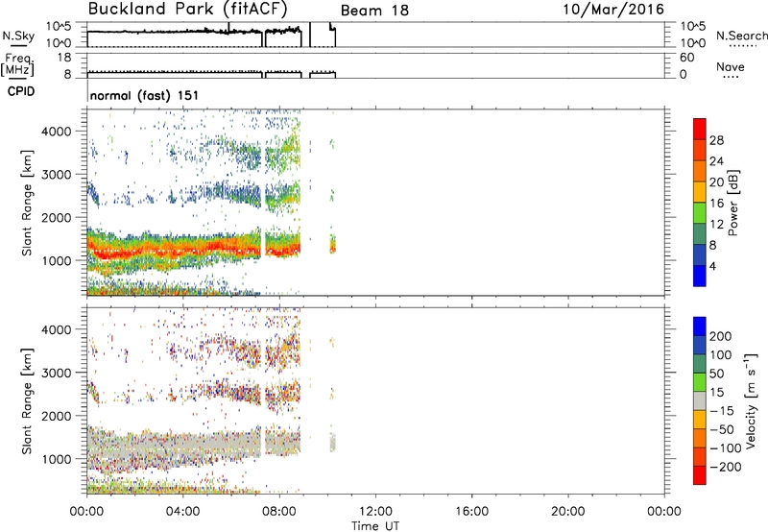Click the 'Power [dB]' color bar label
This screenshot has width=768, height=532.
tap(733, 203)
